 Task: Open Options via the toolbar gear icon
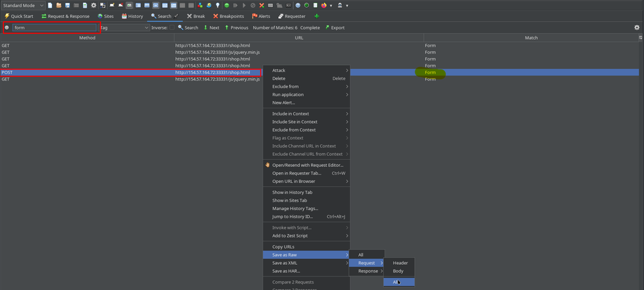[x=93, y=5]
